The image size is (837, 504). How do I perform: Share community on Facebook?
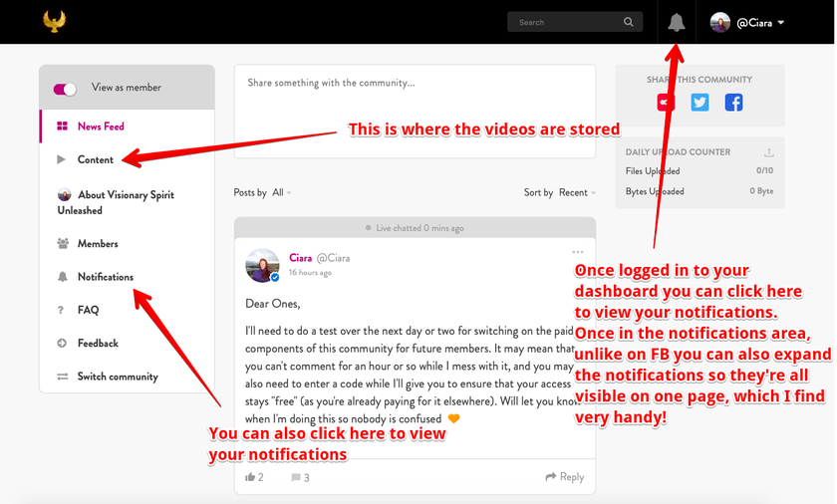pos(733,102)
